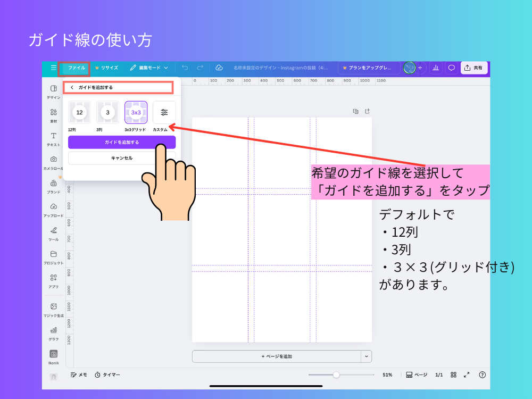This screenshot has height=399, width=532.
Task: Open the カメラロール panel
Action: click(53, 161)
